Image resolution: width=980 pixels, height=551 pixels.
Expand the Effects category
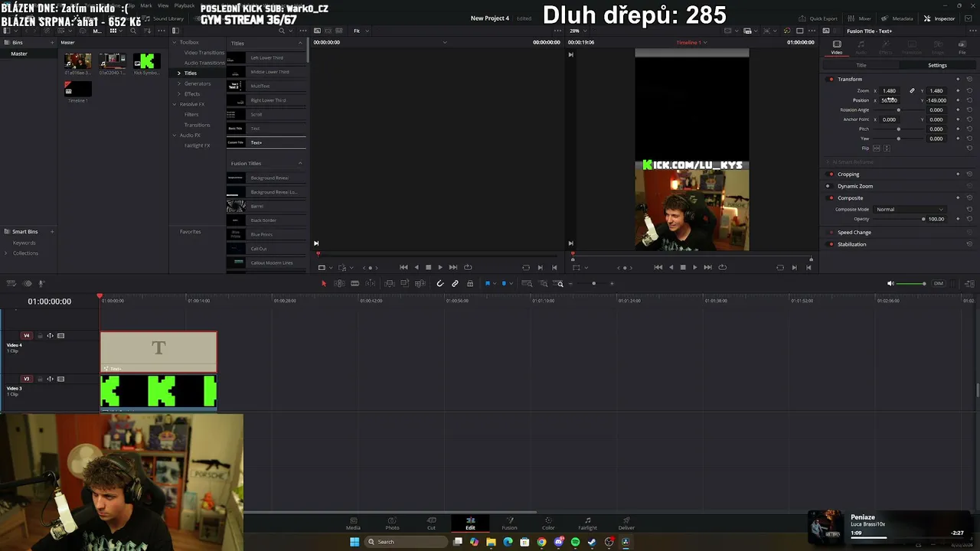coord(179,94)
